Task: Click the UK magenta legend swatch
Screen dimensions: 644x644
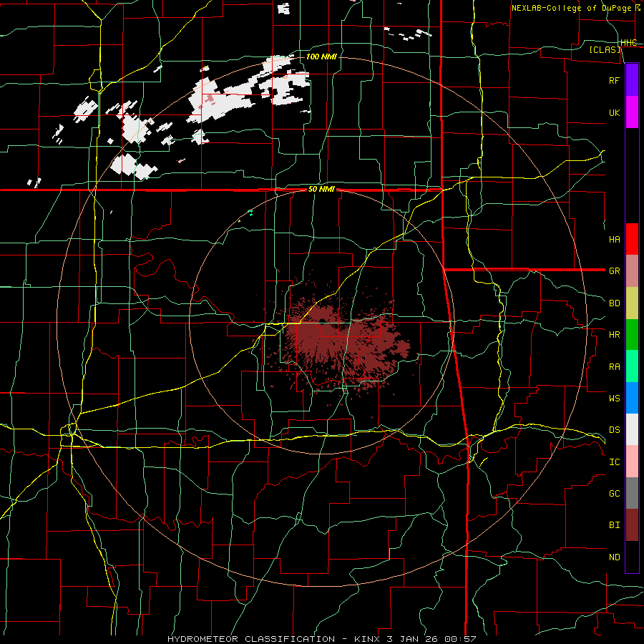Action: pos(632,112)
